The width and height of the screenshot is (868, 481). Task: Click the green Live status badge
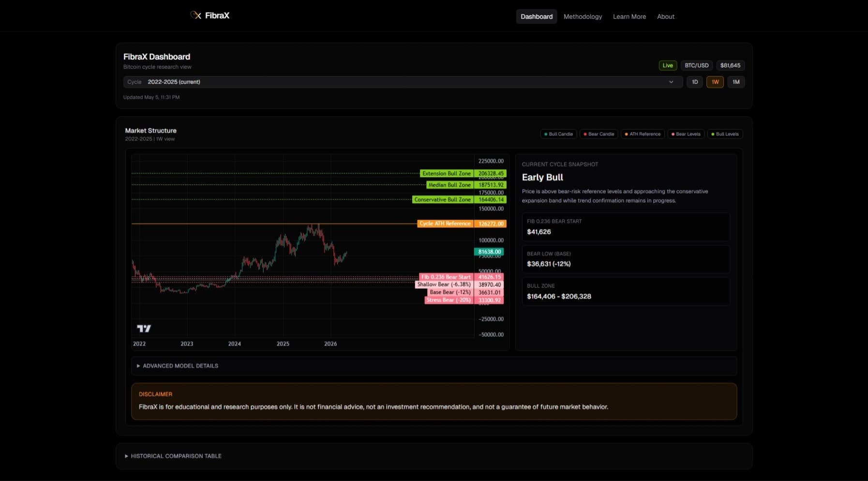click(668, 65)
